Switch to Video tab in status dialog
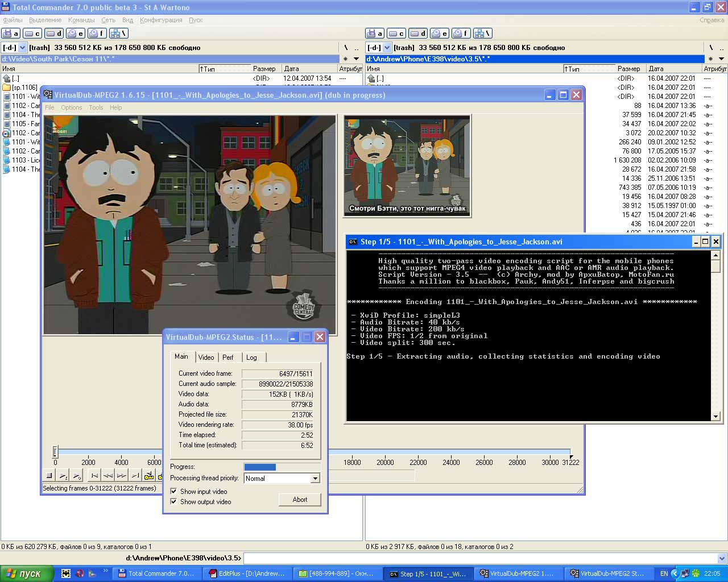This screenshot has width=728, height=582. click(x=206, y=357)
